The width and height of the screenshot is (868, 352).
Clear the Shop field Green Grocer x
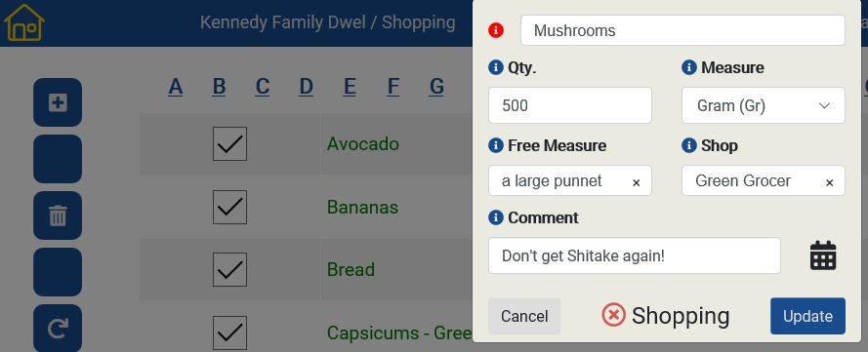coord(829,182)
